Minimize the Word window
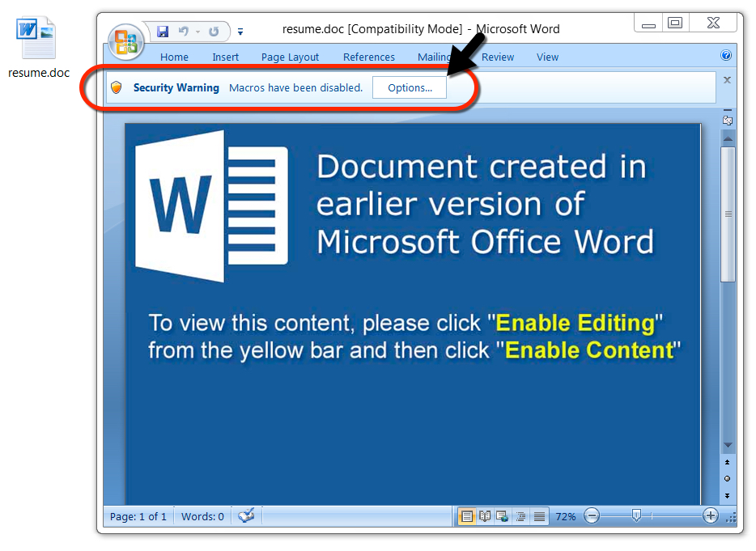The image size is (756, 551). [x=648, y=23]
